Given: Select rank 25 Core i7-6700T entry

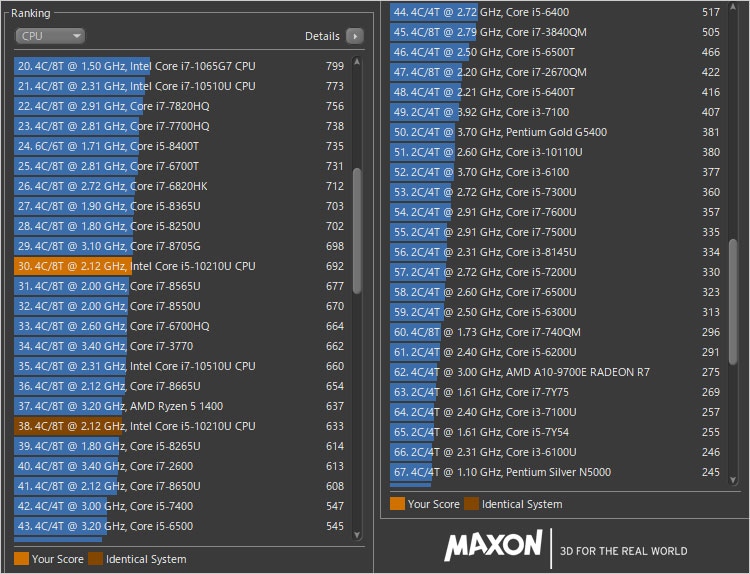Looking at the screenshot, I should coord(179,166).
